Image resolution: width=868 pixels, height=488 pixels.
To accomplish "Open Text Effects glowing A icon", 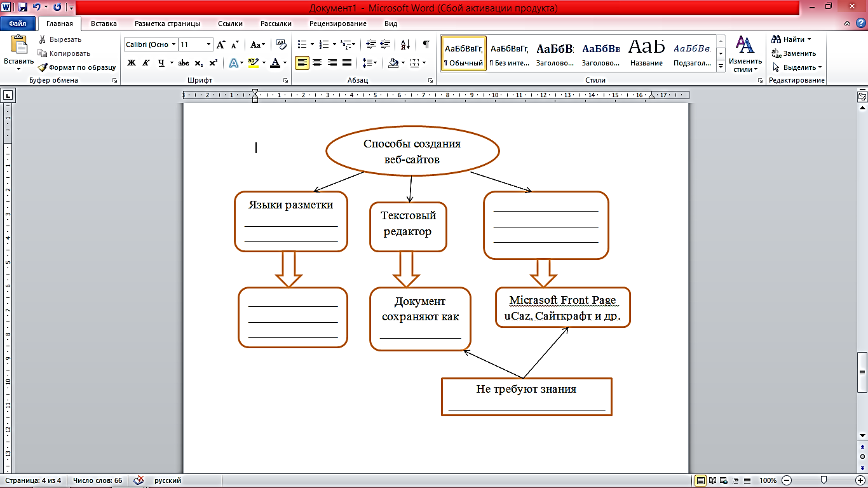I will [233, 62].
